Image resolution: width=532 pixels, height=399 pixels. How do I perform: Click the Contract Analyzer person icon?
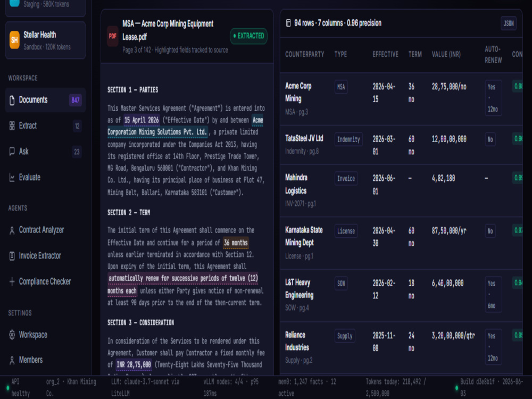(12, 230)
